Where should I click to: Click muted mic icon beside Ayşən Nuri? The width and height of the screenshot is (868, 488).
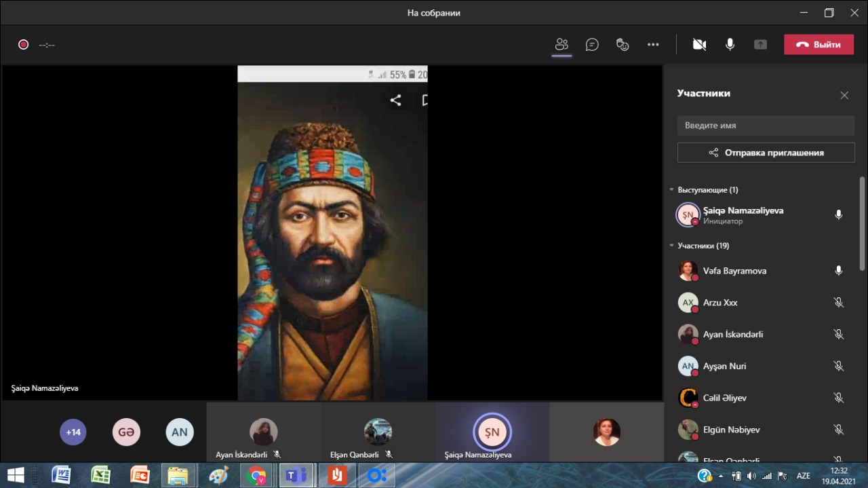click(839, 366)
